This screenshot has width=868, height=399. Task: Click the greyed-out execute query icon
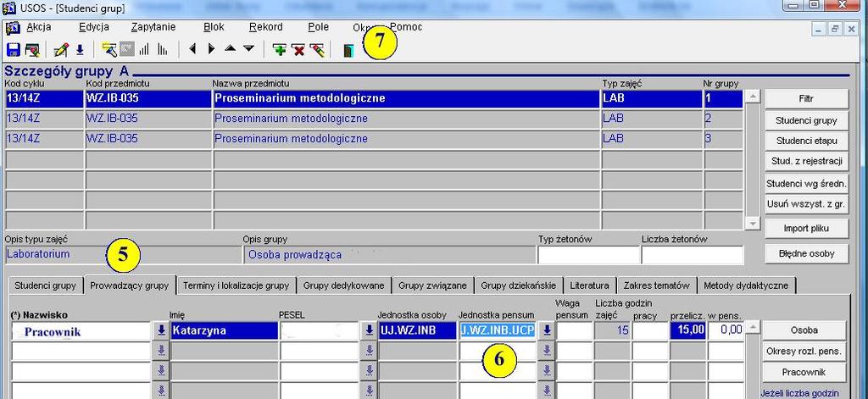(127, 50)
